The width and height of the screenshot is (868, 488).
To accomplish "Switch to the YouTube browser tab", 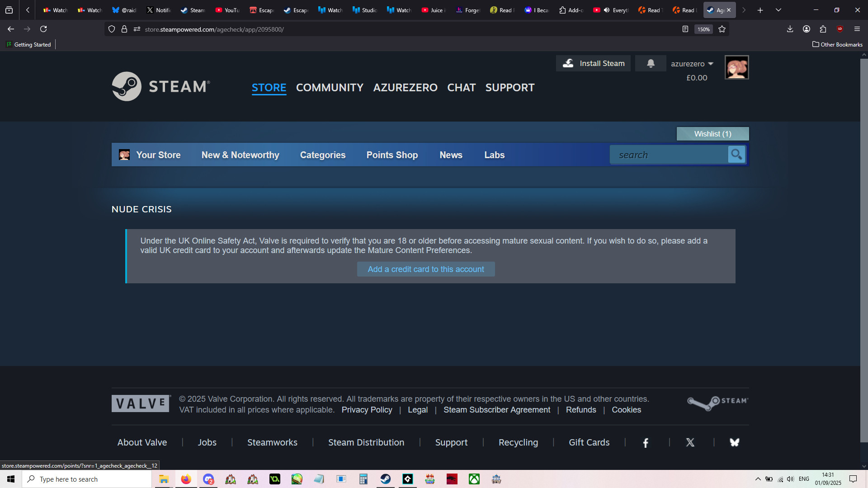I will tap(227, 10).
